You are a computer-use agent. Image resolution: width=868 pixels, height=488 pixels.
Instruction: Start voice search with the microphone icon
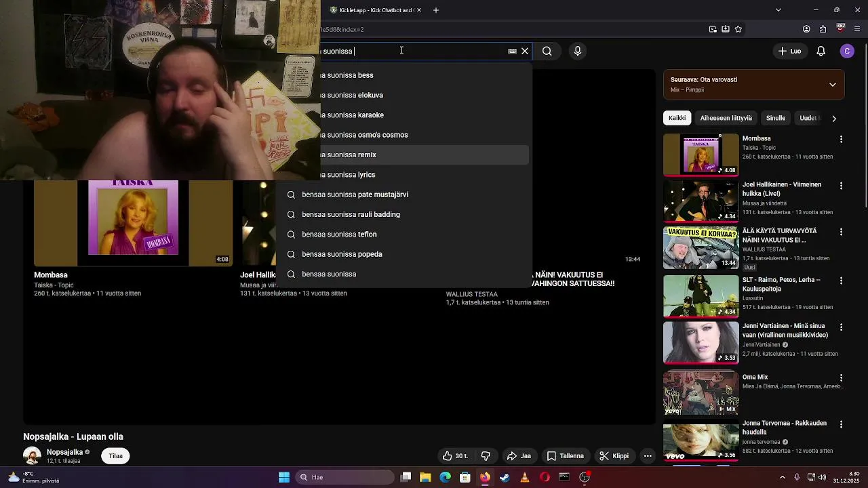[578, 51]
